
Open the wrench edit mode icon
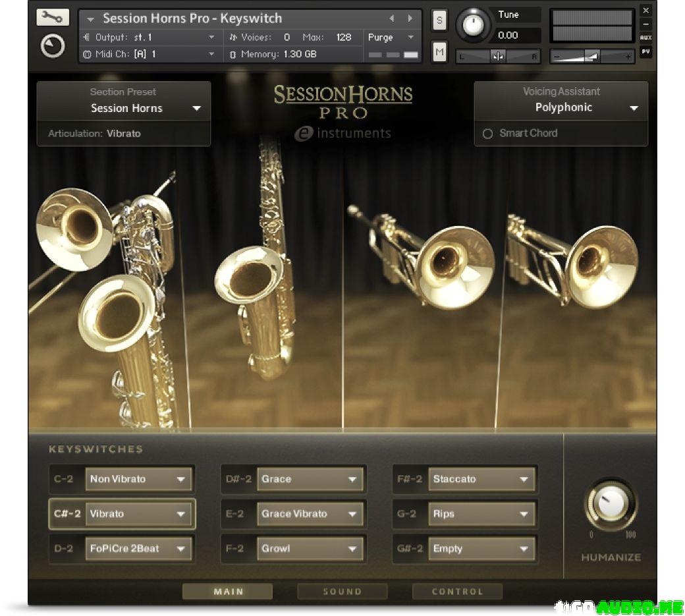coord(53,17)
